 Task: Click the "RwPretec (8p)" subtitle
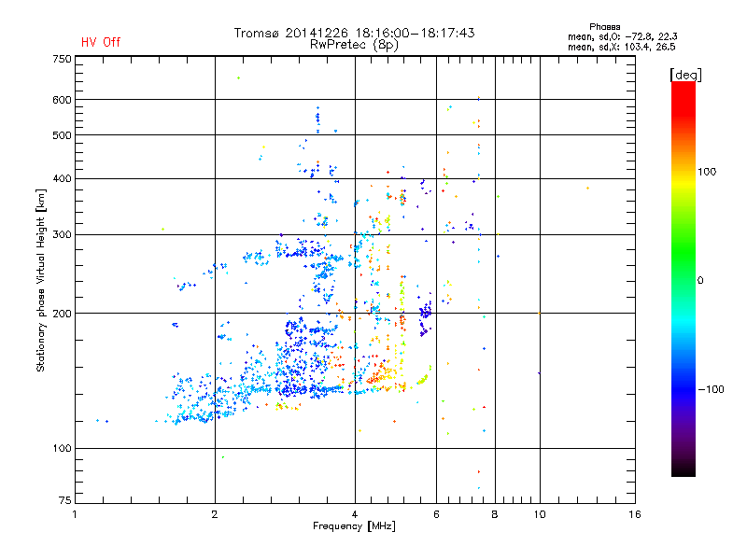pyautogui.click(x=354, y=45)
